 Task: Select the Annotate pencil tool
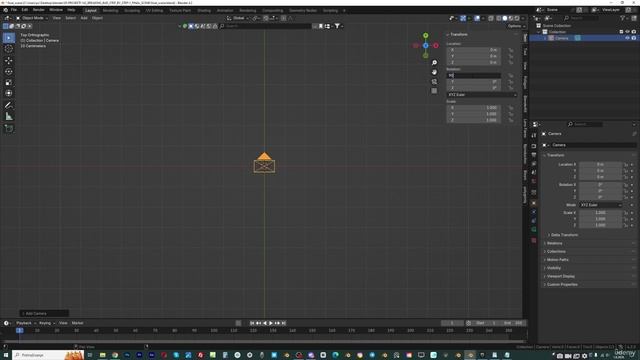pyautogui.click(x=9, y=105)
